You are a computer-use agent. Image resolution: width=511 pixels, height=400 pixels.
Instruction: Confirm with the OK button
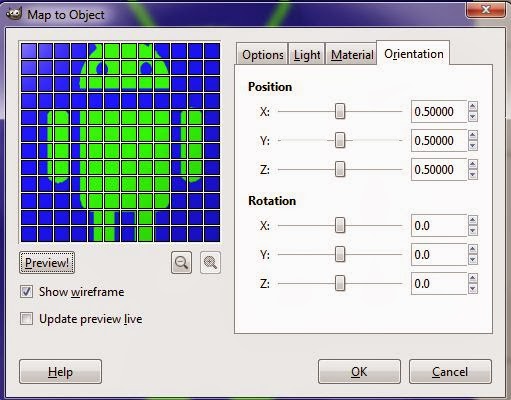(359, 371)
